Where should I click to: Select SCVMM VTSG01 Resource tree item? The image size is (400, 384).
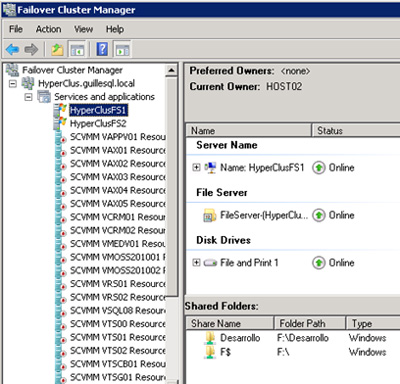tap(118, 377)
